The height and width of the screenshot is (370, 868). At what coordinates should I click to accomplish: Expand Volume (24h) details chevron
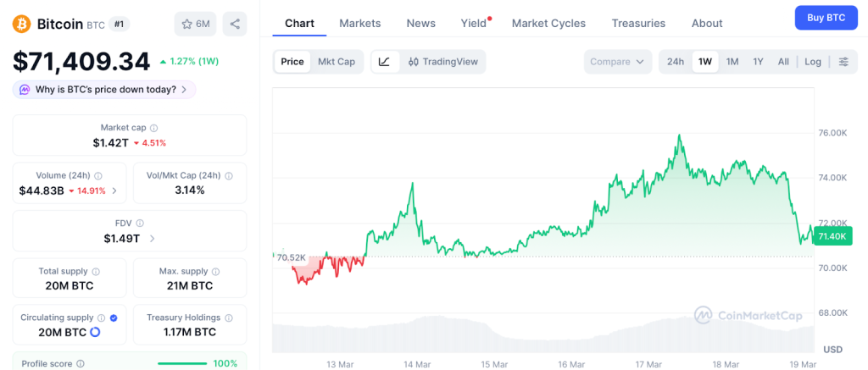115,191
